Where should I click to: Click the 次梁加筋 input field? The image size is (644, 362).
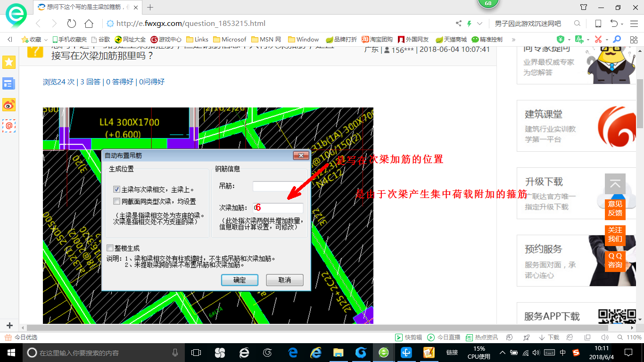click(x=278, y=208)
